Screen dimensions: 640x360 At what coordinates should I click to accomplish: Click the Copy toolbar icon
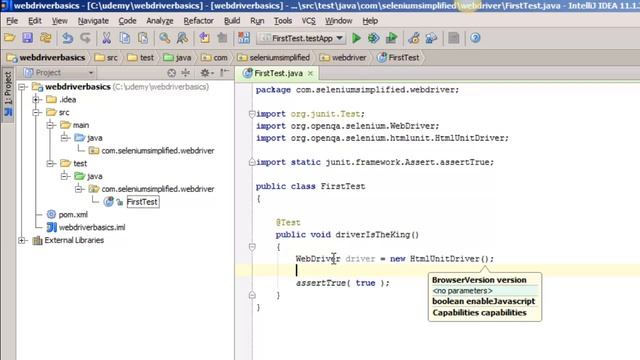pyautogui.click(x=124, y=38)
